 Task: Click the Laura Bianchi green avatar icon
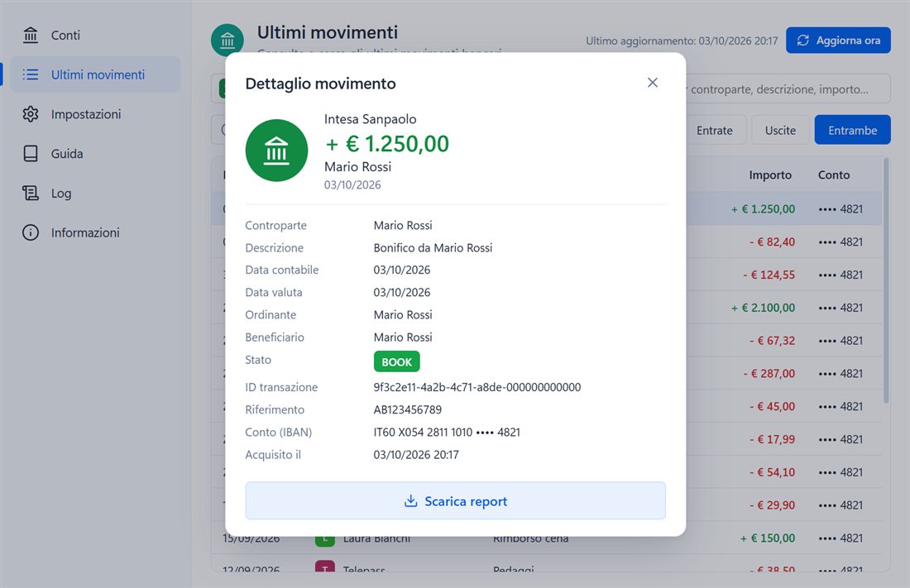[x=325, y=540]
